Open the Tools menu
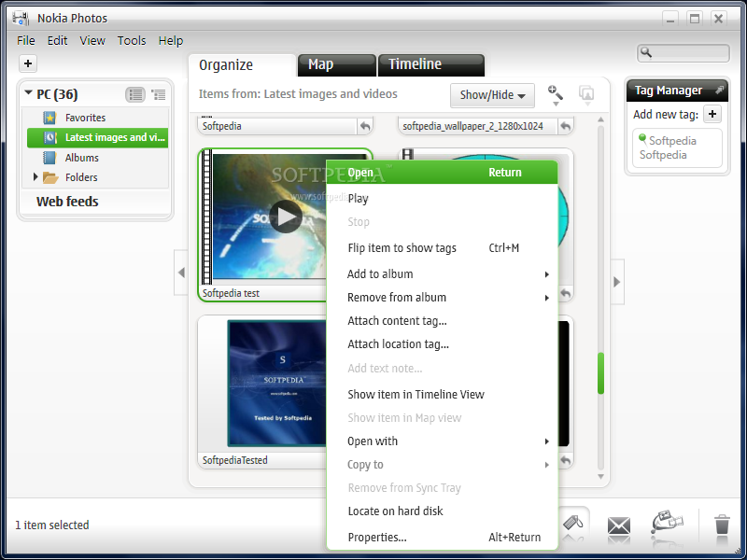This screenshot has height=560, width=747. point(132,41)
